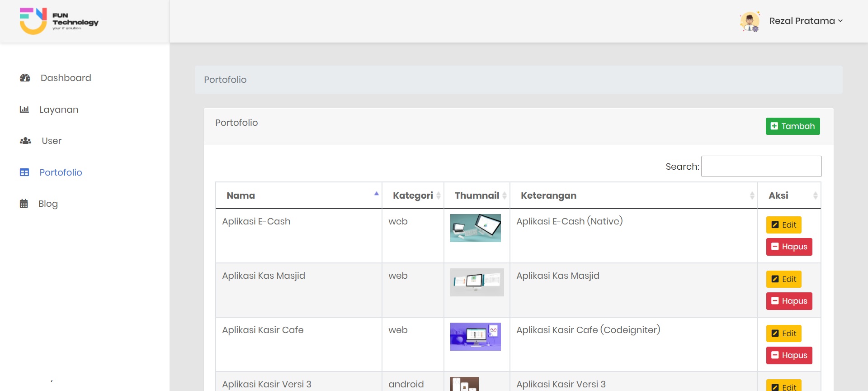Click the Layanan chart icon
The height and width of the screenshot is (391, 868).
click(24, 110)
